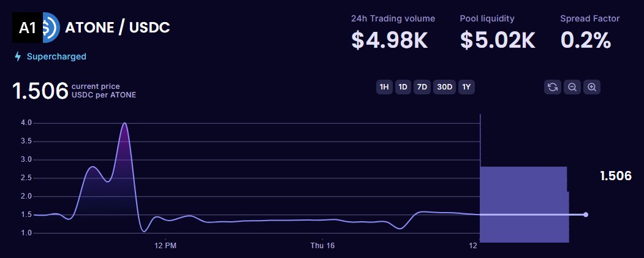The image size is (644, 258).
Task: Select the 30D time range
Action: pos(444,87)
